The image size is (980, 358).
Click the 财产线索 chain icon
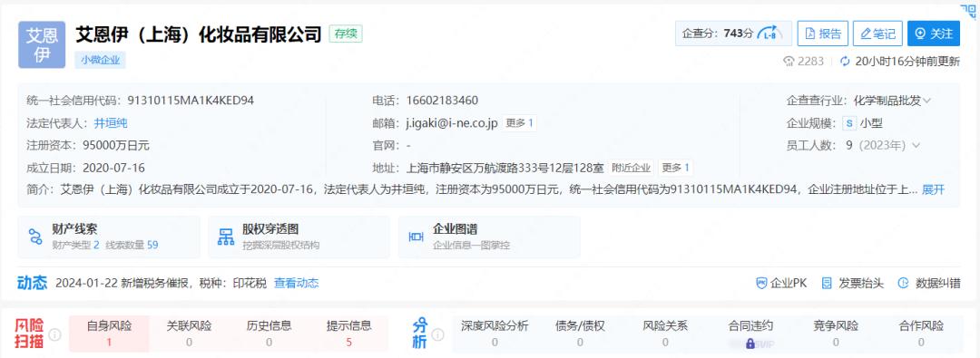(35, 237)
